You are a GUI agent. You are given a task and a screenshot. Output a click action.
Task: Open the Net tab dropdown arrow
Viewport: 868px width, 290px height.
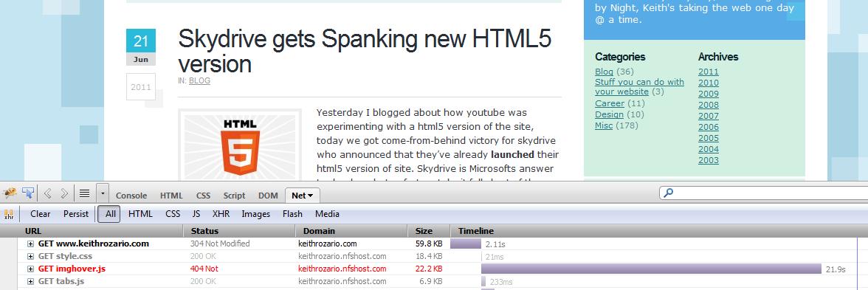point(311,196)
